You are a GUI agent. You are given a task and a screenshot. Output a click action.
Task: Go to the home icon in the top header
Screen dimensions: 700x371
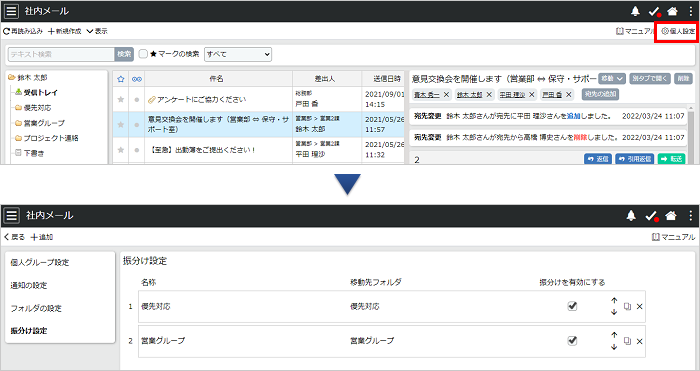672,11
